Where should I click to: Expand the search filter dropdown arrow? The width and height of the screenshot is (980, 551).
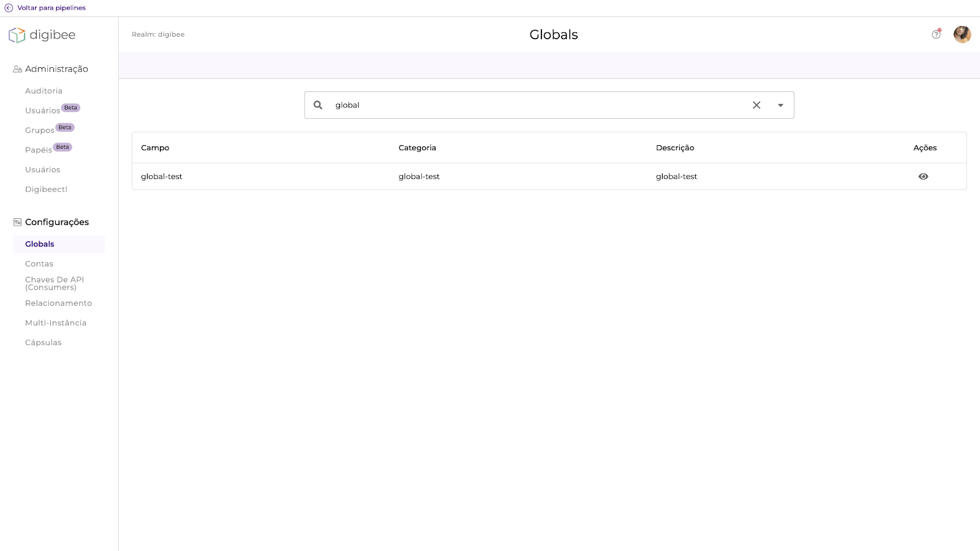(x=780, y=105)
